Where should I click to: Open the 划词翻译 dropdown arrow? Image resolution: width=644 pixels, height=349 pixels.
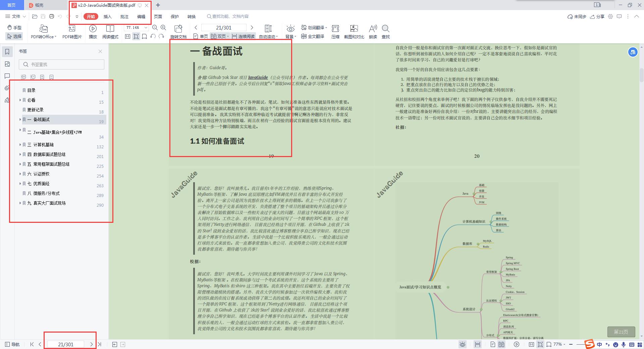pyautogui.click(x=327, y=28)
